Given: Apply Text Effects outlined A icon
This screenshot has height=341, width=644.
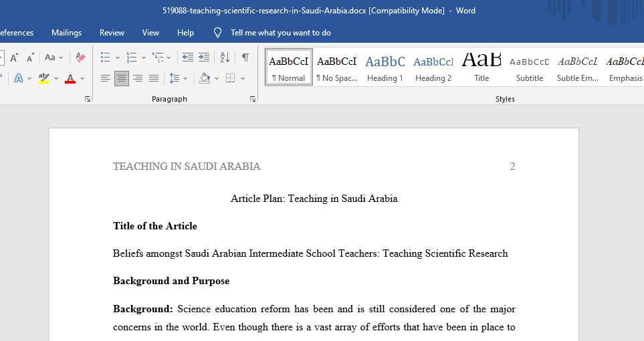Looking at the screenshot, I should pos(19,78).
